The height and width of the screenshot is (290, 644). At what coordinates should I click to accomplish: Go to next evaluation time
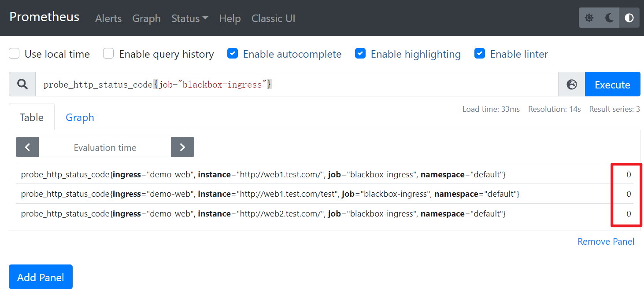click(182, 147)
